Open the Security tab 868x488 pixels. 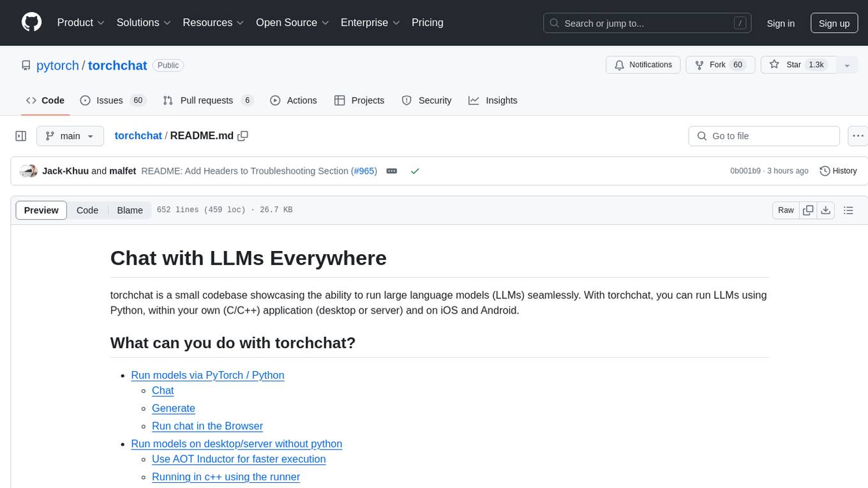[x=426, y=100]
